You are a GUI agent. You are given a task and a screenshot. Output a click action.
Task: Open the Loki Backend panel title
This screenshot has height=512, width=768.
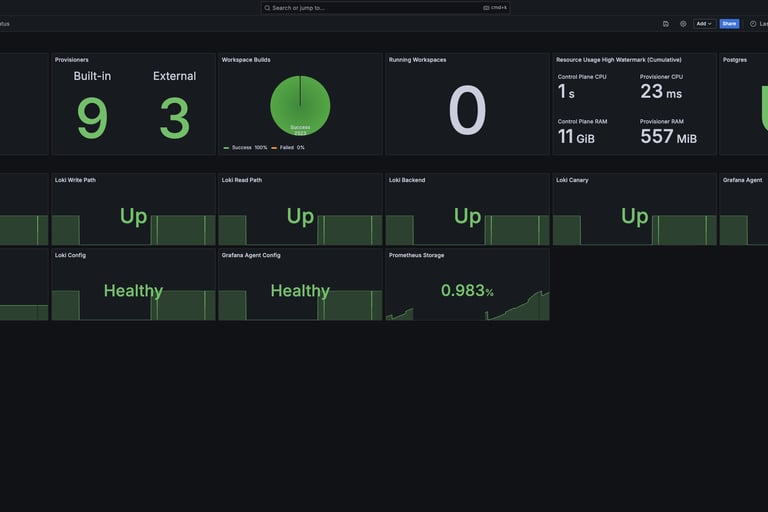click(407, 180)
